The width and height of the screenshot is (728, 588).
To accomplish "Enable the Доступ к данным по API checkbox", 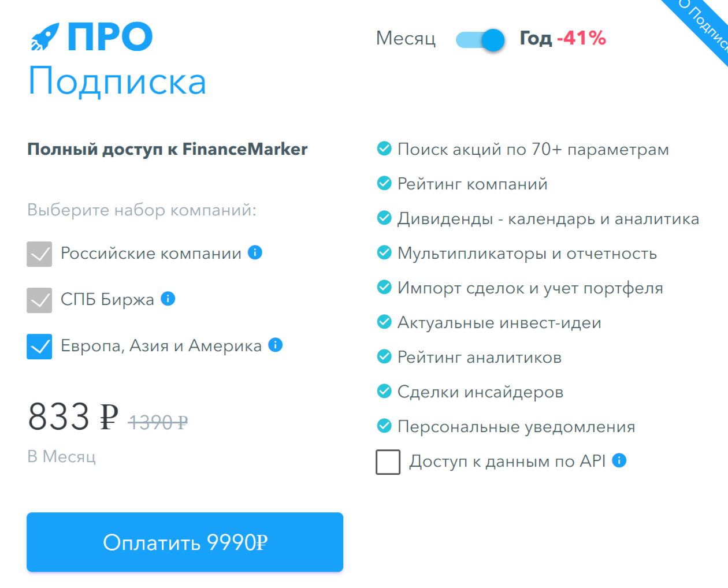I will pos(388,462).
